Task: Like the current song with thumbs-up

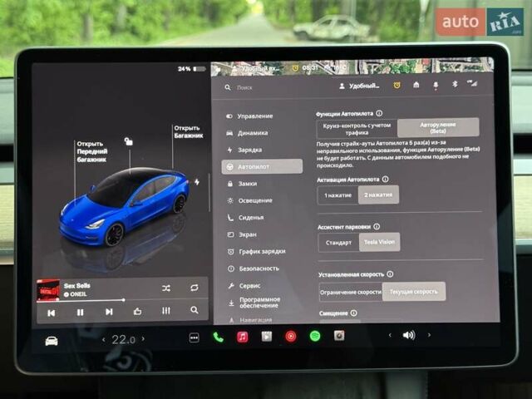Action: pyautogui.click(x=137, y=312)
